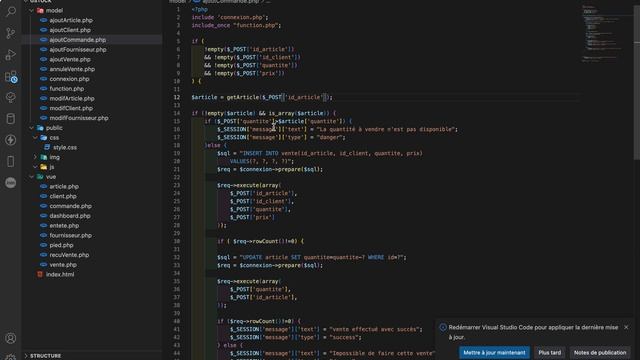Open the Search view in activity bar
Viewport: 640px width, 360px height.
(x=11, y=11)
